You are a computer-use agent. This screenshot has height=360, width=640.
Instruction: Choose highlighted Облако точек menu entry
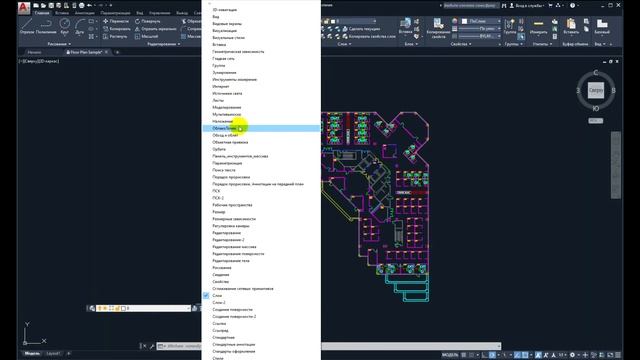(261, 128)
